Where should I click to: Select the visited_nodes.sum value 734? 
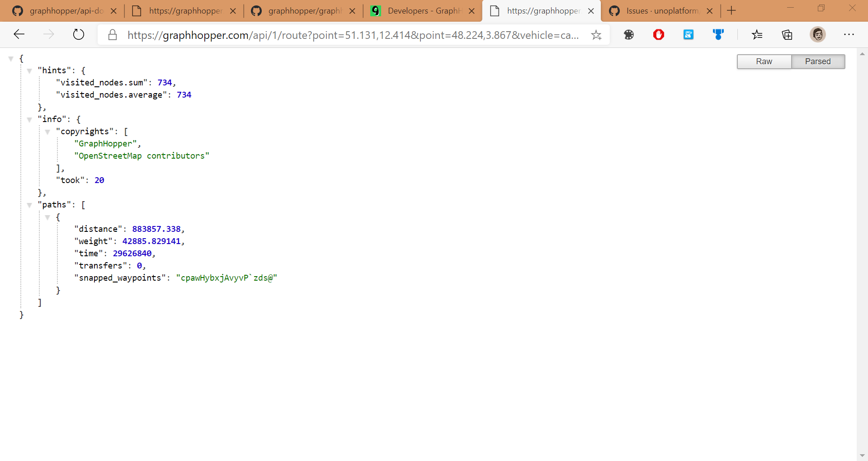[x=165, y=83]
